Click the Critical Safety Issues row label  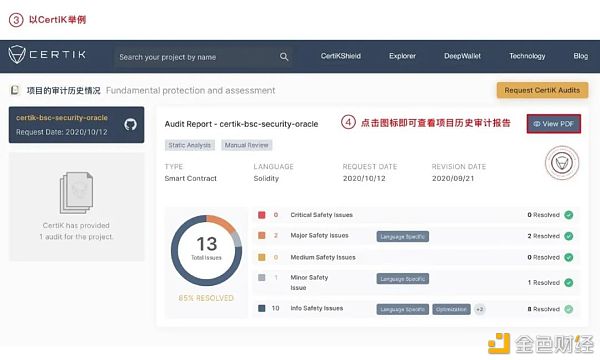[x=321, y=215]
